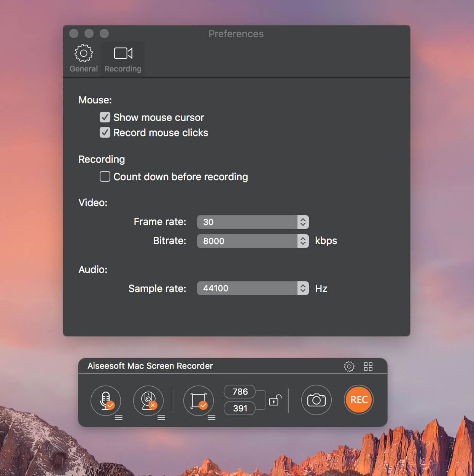Enable Count down before recording

(105, 176)
